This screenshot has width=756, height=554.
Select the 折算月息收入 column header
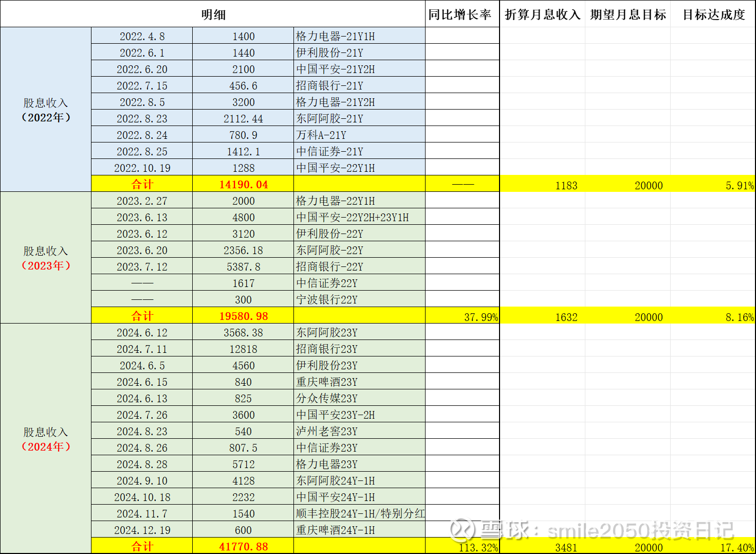click(x=542, y=14)
